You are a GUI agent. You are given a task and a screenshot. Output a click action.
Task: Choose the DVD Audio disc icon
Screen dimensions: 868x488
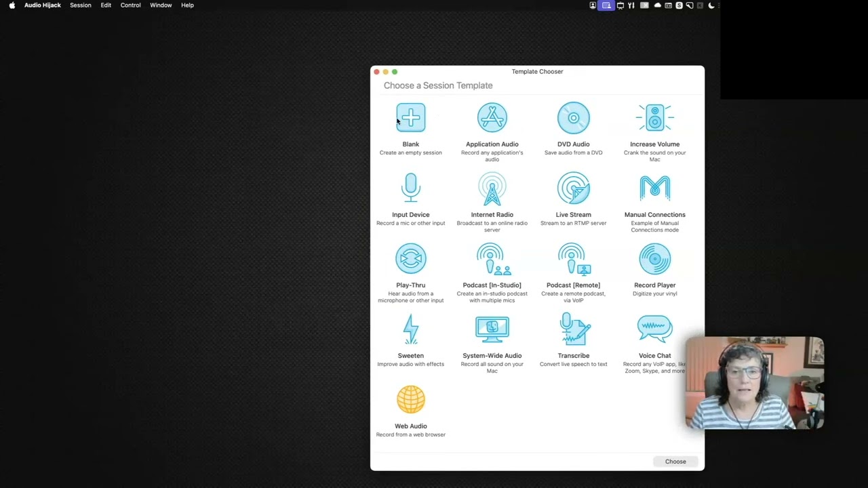(574, 118)
